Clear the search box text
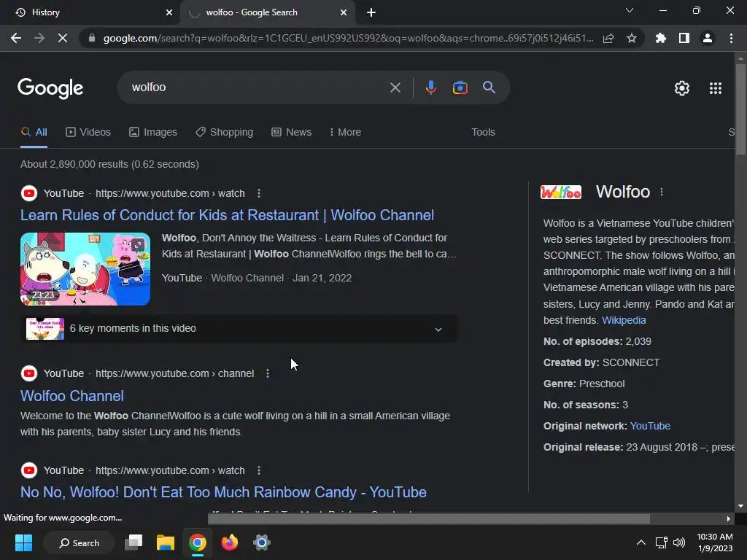The width and height of the screenshot is (747, 560). click(x=395, y=87)
